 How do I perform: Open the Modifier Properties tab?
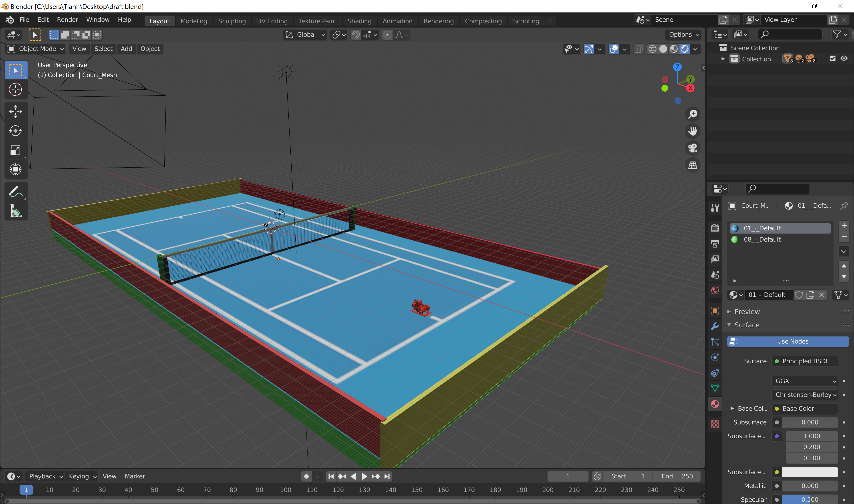point(715,326)
